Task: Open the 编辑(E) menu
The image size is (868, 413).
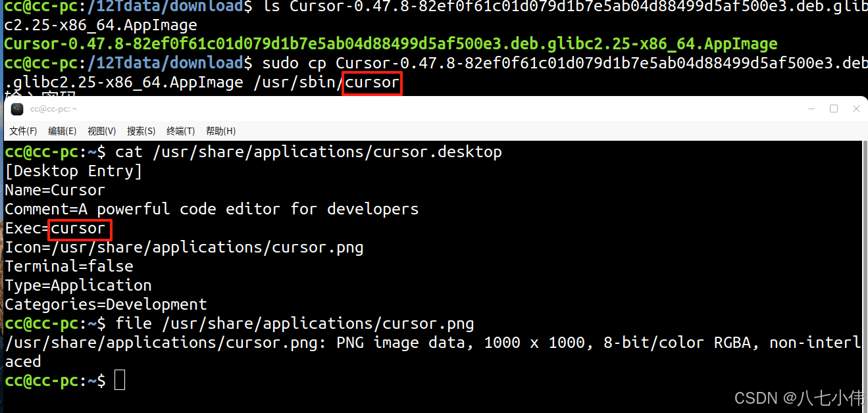Action: 63,131
